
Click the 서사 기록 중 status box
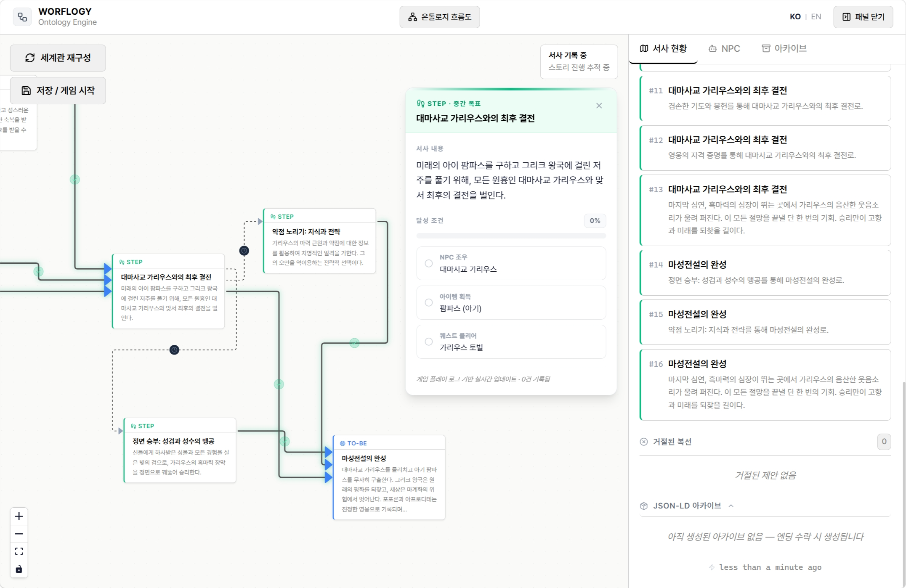tap(579, 61)
